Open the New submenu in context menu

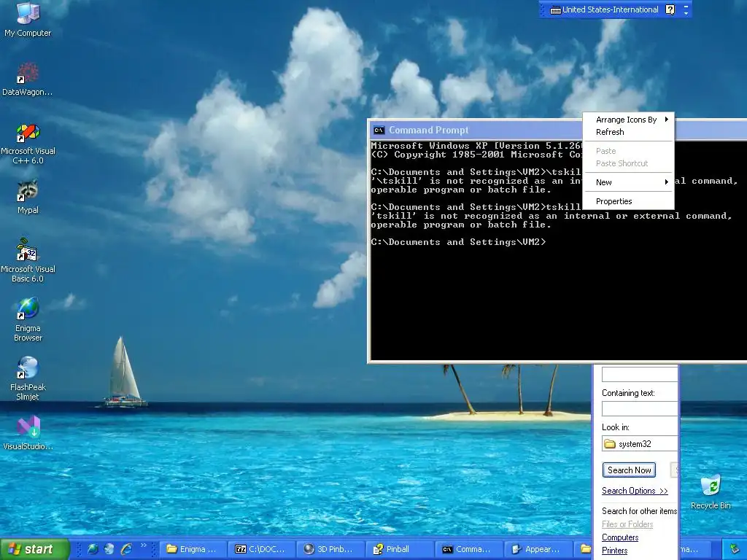[628, 182]
